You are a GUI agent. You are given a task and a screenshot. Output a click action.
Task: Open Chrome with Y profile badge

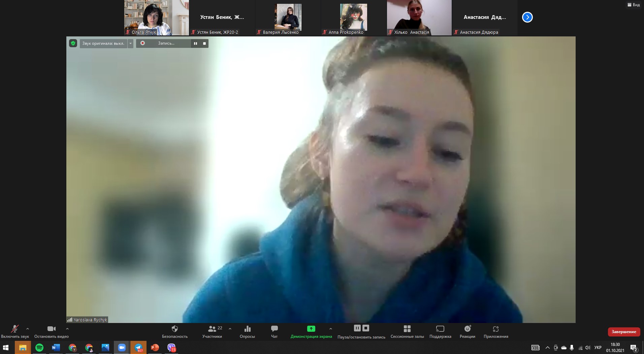[72, 348]
